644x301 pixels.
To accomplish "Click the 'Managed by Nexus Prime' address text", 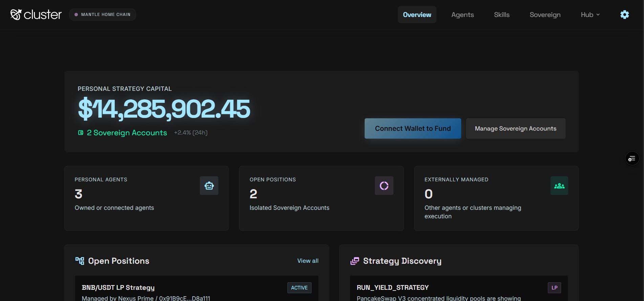I will (146, 298).
